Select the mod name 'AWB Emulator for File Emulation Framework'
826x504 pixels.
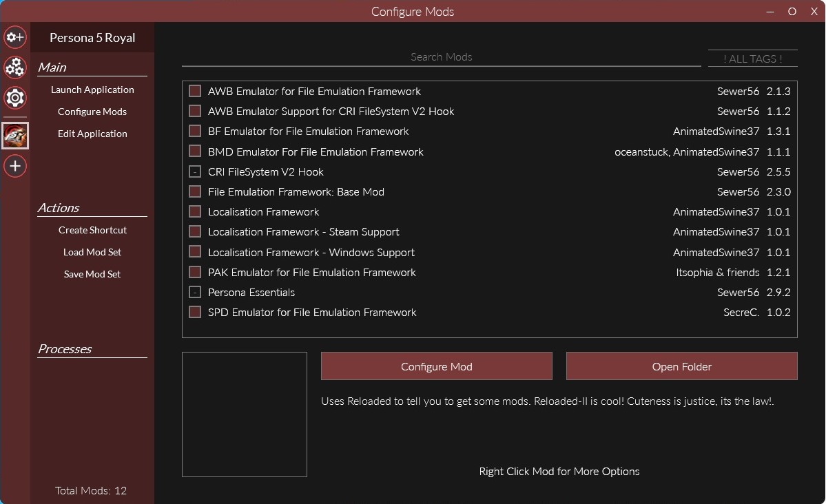315,91
